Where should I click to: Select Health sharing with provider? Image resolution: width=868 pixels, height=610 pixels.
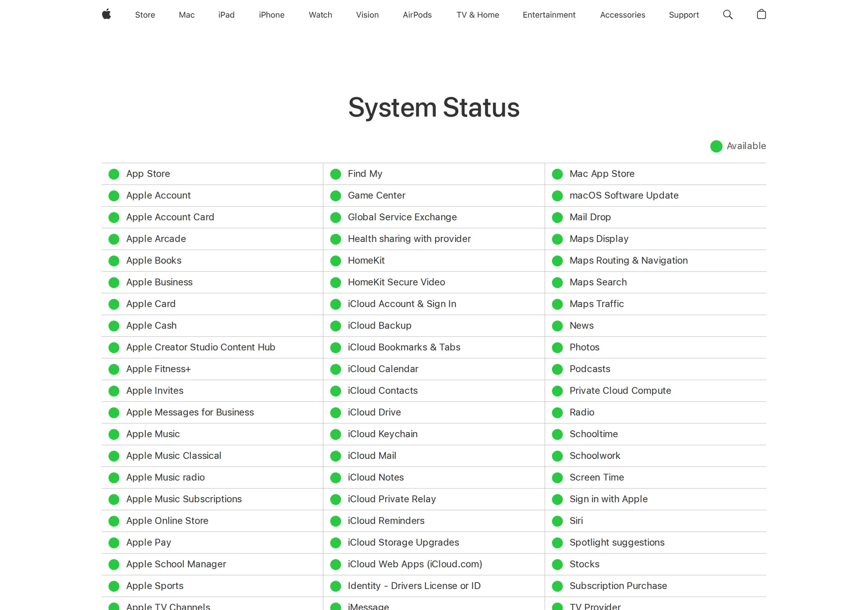410,239
